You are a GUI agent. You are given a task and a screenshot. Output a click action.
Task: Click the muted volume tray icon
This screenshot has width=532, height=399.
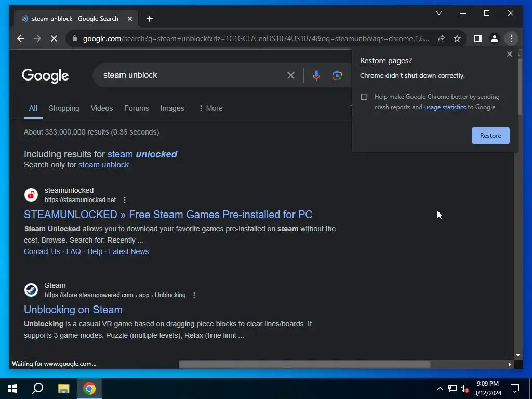click(x=465, y=389)
